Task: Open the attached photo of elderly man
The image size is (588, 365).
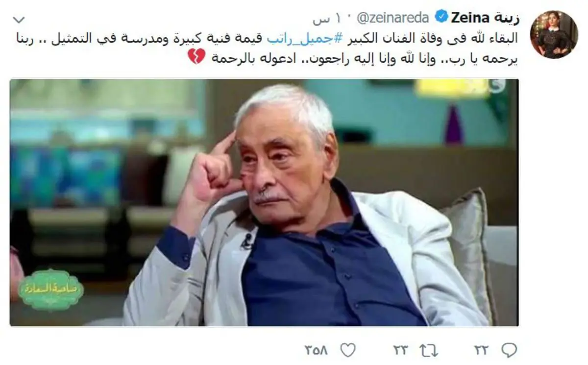Action: [x=264, y=202]
